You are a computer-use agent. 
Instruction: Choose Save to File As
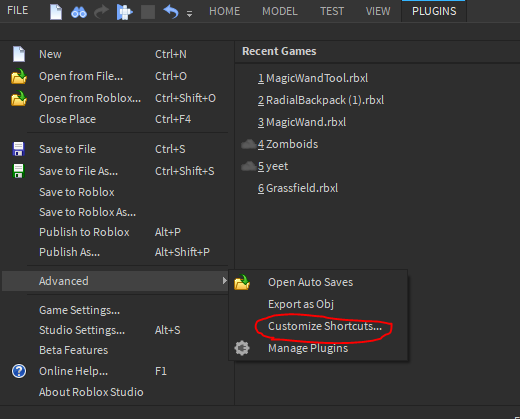(x=115, y=171)
